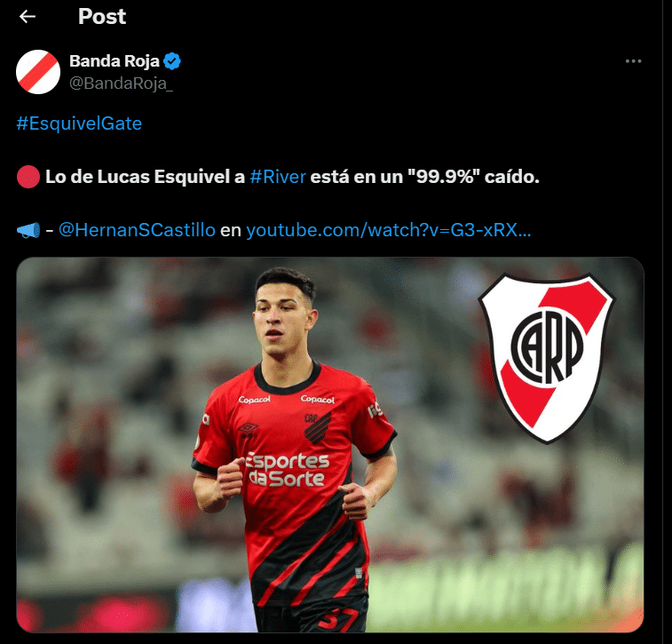Click the blue verified badge

pyautogui.click(x=172, y=61)
